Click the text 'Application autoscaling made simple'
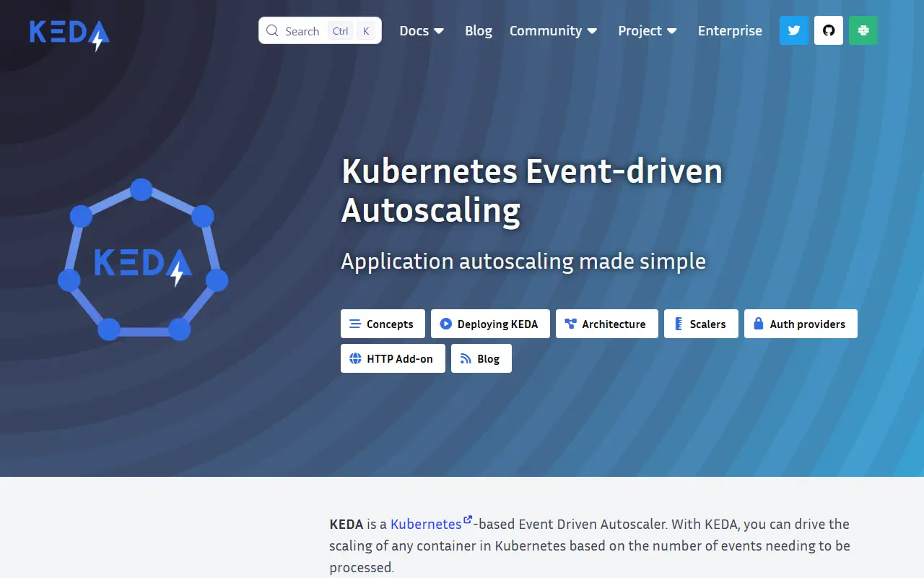This screenshot has height=578, width=924. pos(523,261)
